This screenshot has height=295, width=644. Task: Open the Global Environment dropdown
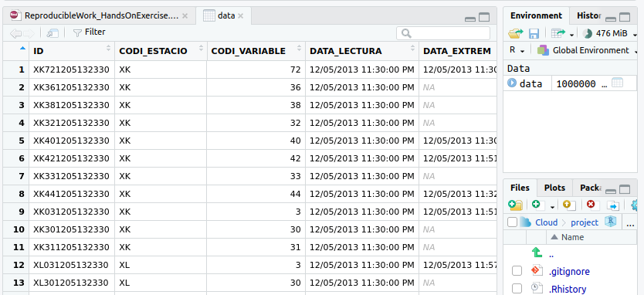587,50
